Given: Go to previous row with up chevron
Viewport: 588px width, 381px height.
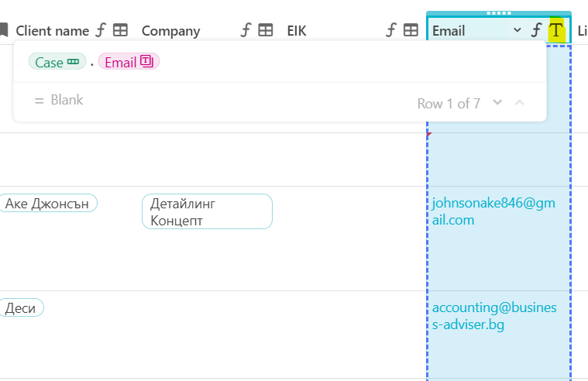Looking at the screenshot, I should click(x=520, y=103).
